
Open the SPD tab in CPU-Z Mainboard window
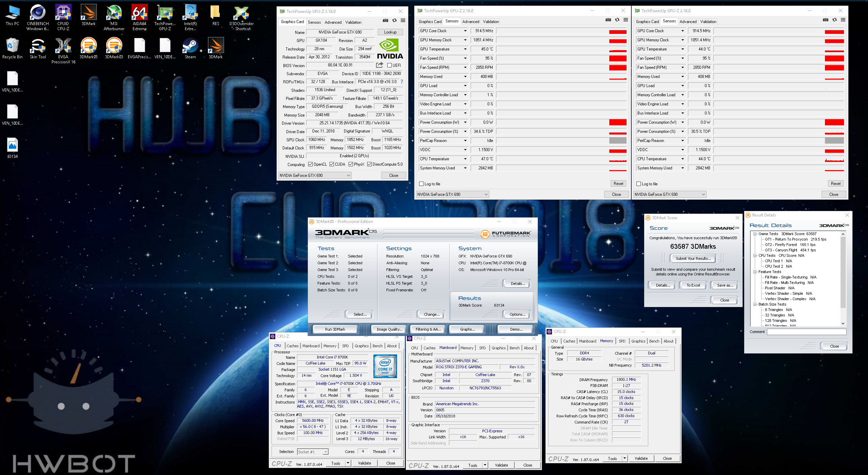tap(482, 348)
